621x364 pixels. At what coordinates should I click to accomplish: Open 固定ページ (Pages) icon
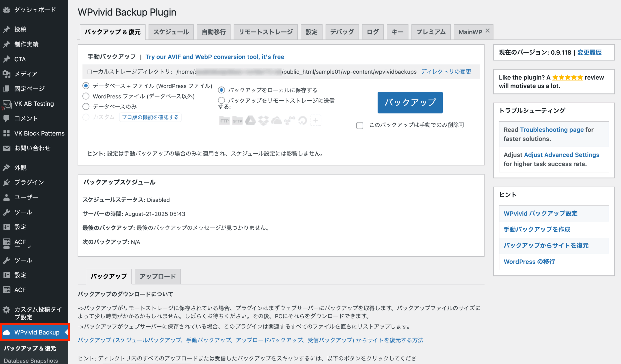pyautogui.click(x=7, y=89)
